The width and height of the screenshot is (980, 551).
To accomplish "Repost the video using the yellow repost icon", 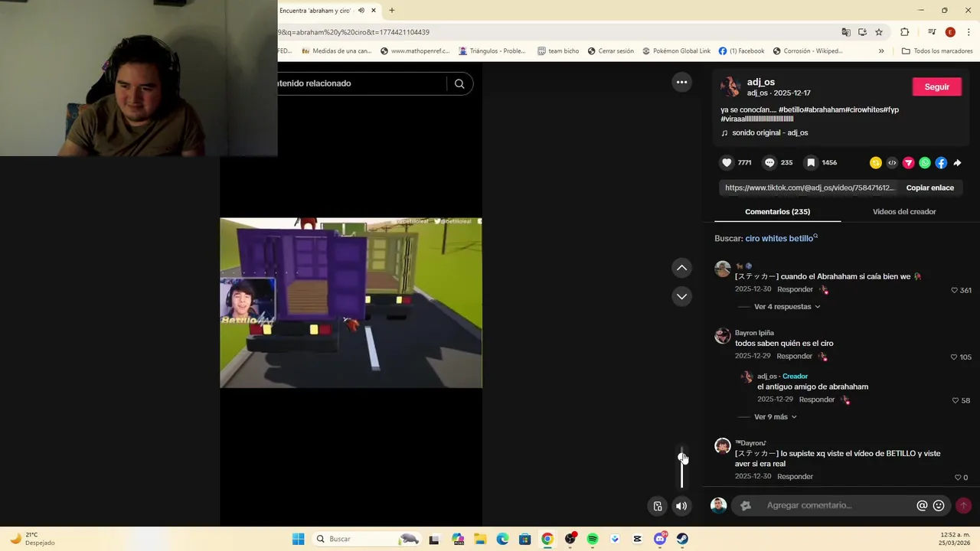I will 876,162.
